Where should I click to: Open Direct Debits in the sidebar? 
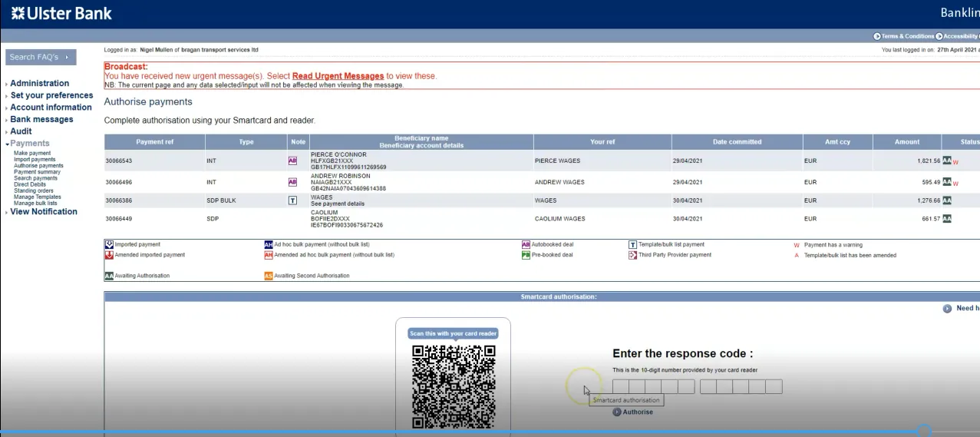coord(30,184)
